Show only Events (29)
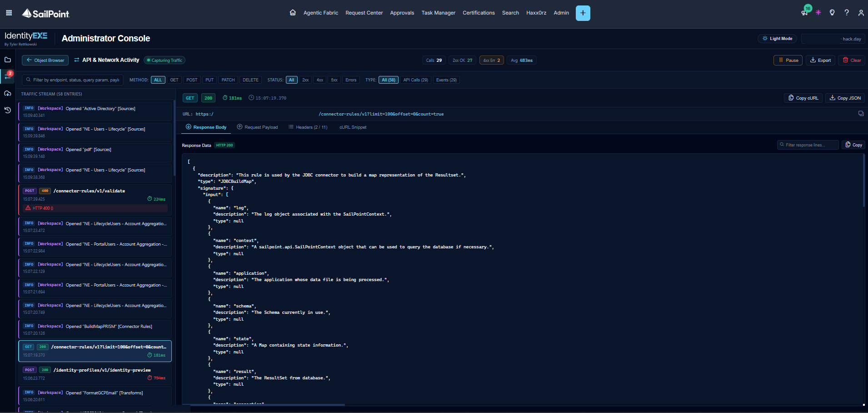The width and height of the screenshot is (868, 413). tap(446, 80)
